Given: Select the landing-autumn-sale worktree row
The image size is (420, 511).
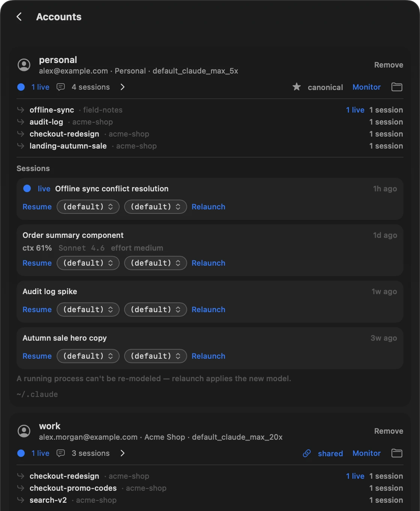Looking at the screenshot, I should [x=210, y=146].
